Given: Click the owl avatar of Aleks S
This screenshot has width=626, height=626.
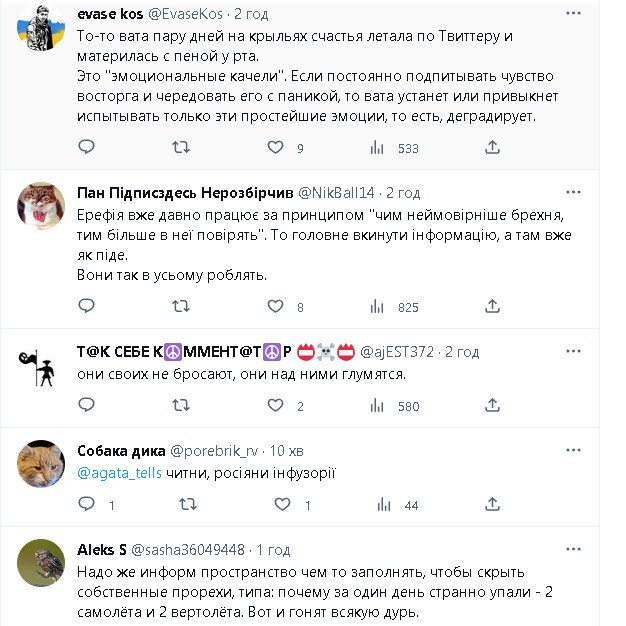Looking at the screenshot, I should (x=41, y=565).
